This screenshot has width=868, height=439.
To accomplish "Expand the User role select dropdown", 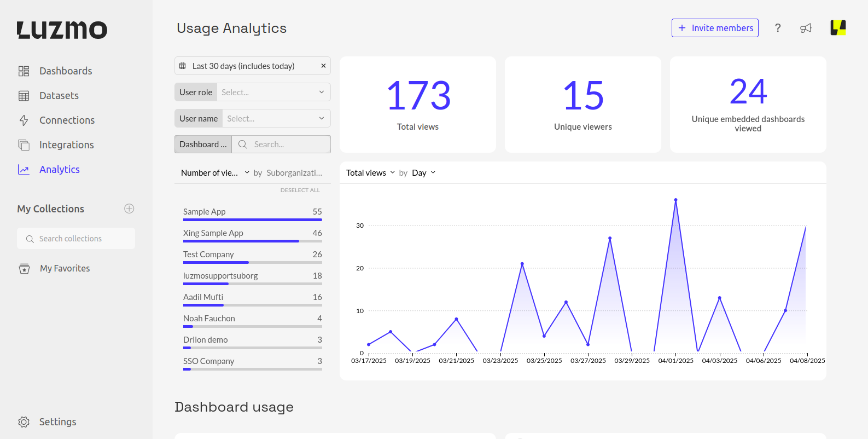I will point(273,92).
